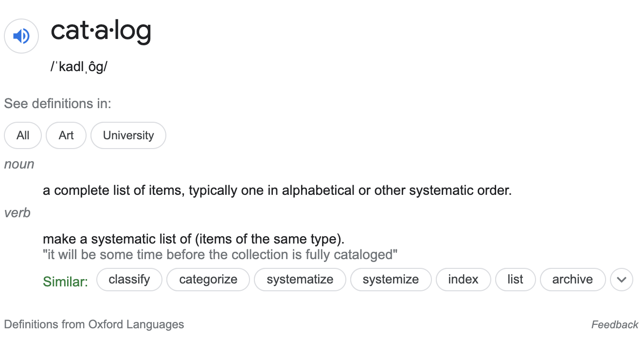Open the similar word classify

(129, 280)
